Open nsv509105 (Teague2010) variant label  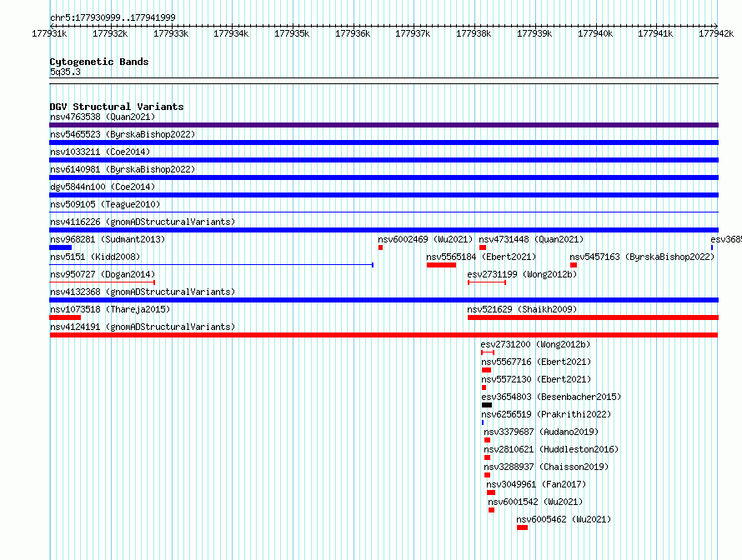105,204
